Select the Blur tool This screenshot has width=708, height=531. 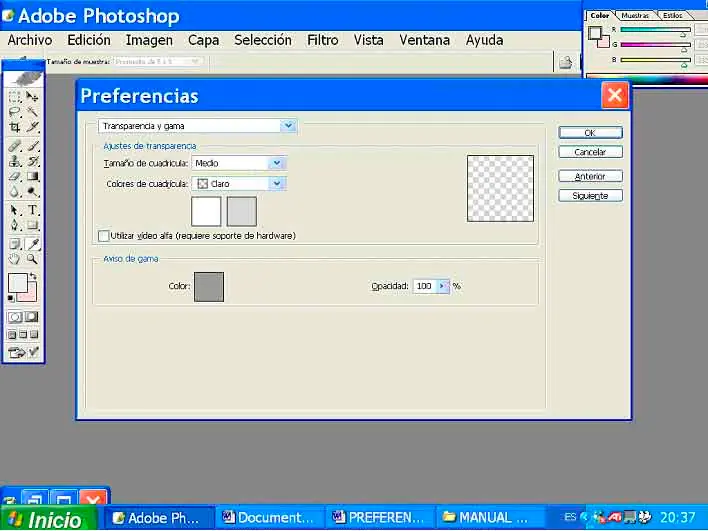(14, 192)
